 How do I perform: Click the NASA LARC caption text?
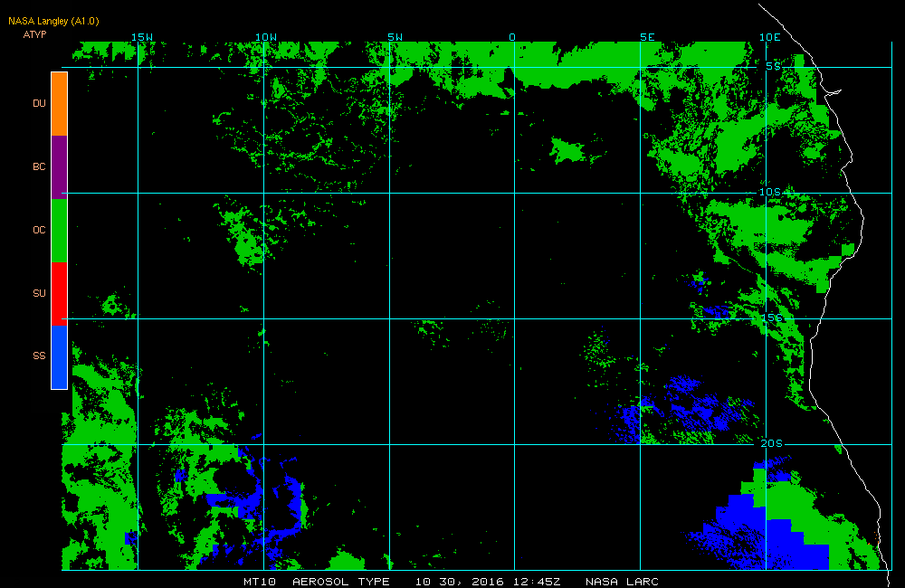tap(623, 582)
